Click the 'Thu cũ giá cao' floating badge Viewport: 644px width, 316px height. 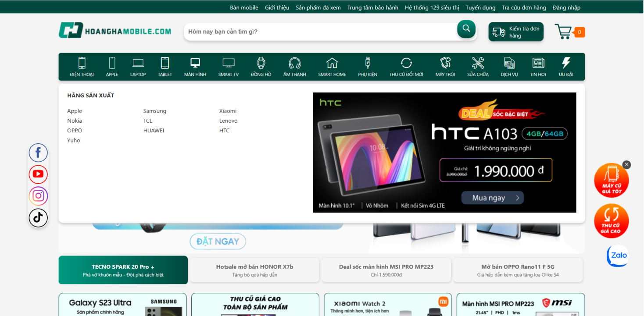tap(611, 221)
